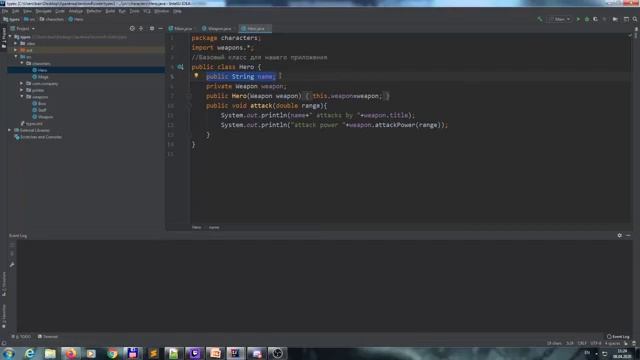Click IntelliJ IDEA taskbar icon
This screenshot has width=640, height=360.
pos(236,353)
